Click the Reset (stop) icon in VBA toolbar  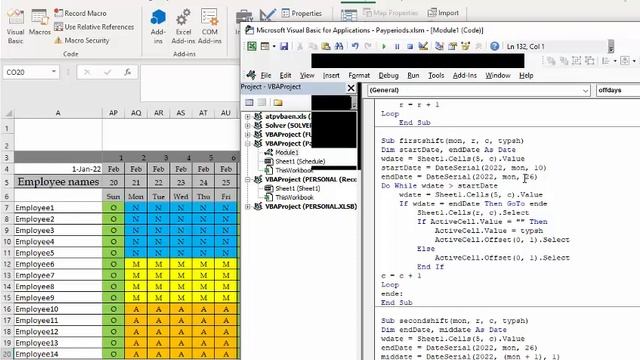pyautogui.click(x=410, y=47)
